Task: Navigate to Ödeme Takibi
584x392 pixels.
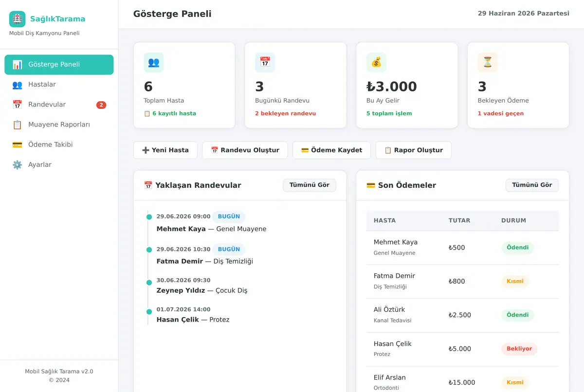Action: tap(59, 144)
